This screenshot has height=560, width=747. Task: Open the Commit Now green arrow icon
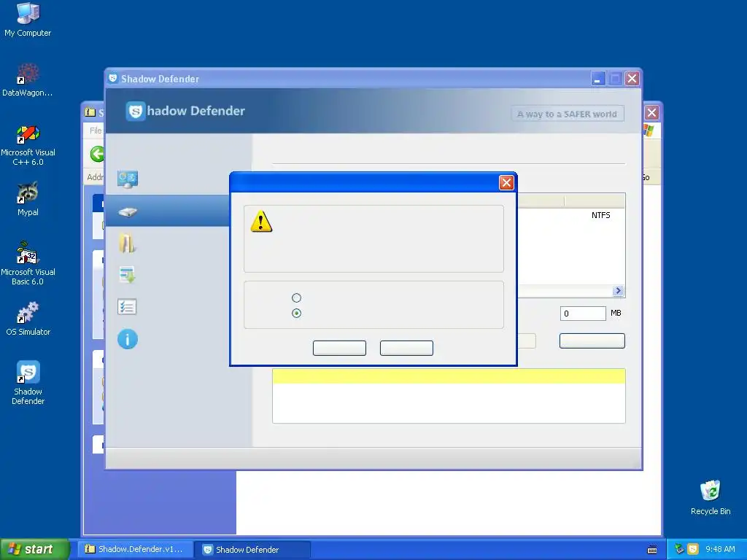point(127,275)
